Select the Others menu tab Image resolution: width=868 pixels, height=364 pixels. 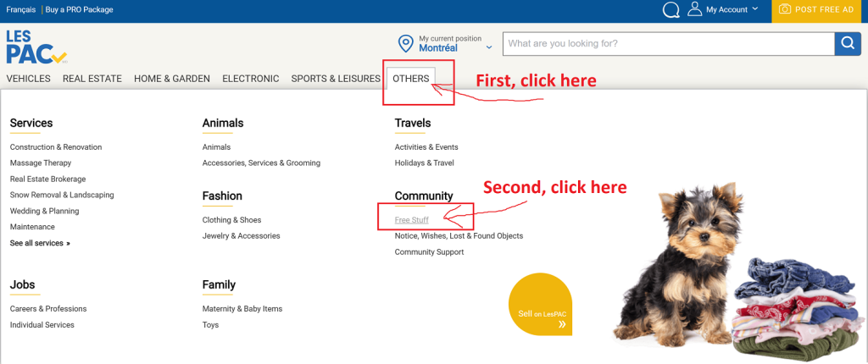411,79
